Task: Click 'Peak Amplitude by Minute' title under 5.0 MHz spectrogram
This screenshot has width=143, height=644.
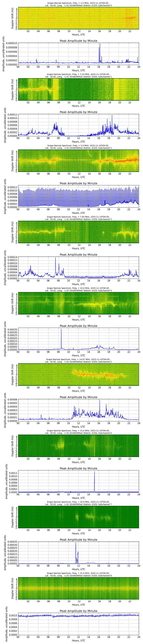Action: pos(78,183)
